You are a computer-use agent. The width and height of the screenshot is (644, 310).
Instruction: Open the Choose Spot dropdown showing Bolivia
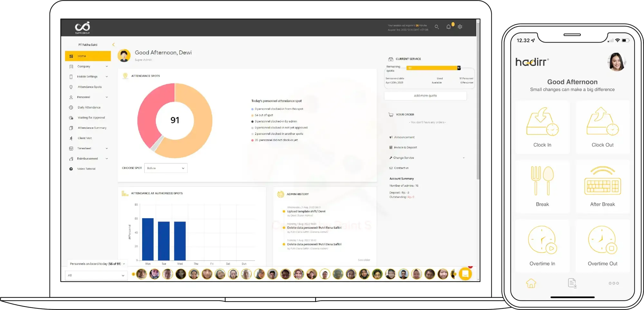point(166,168)
